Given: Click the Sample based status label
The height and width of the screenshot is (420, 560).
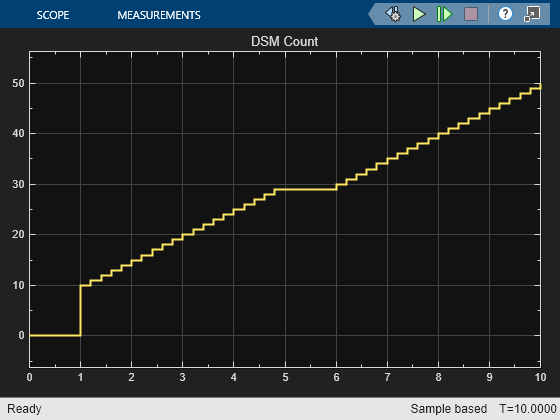Looking at the screenshot, I should coord(449,409).
